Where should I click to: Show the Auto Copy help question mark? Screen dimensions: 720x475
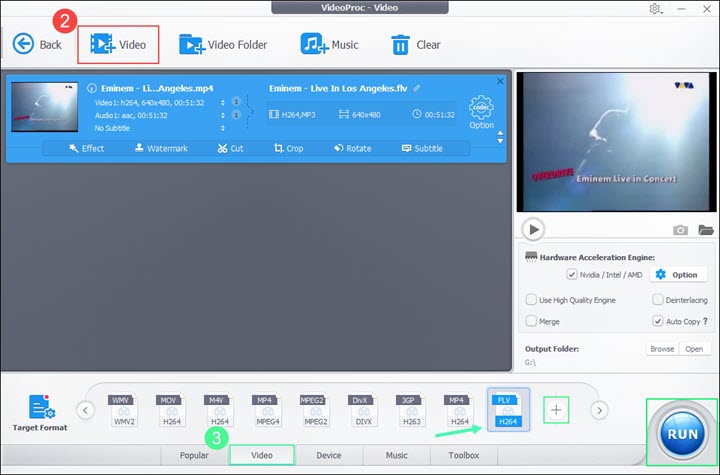[x=705, y=321]
